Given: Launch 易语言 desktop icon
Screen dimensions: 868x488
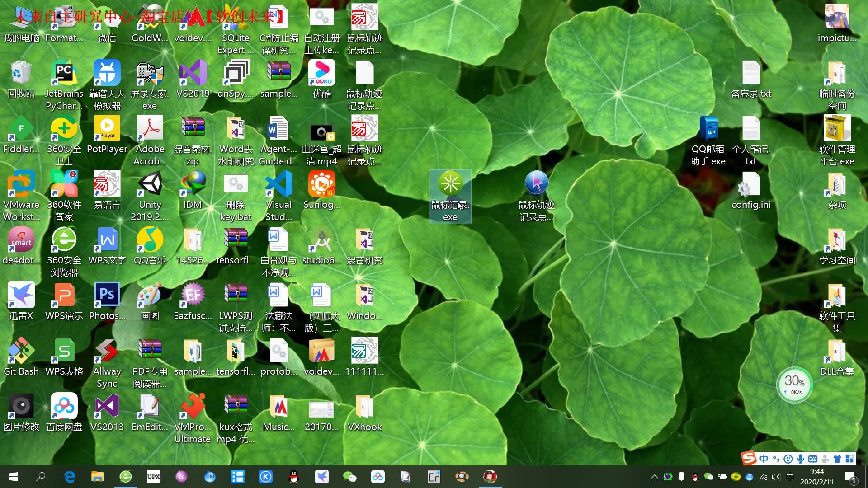Looking at the screenshot, I should 107,190.
